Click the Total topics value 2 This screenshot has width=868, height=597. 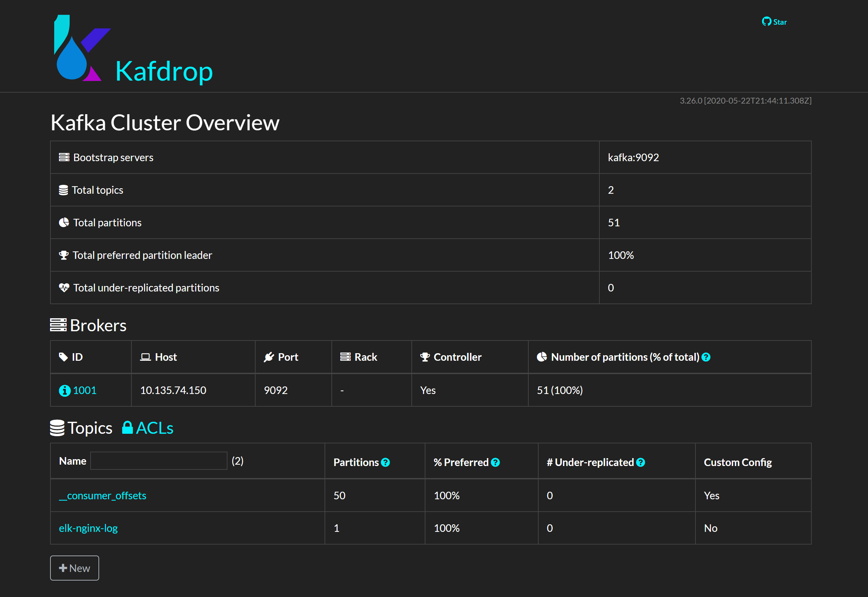611,190
